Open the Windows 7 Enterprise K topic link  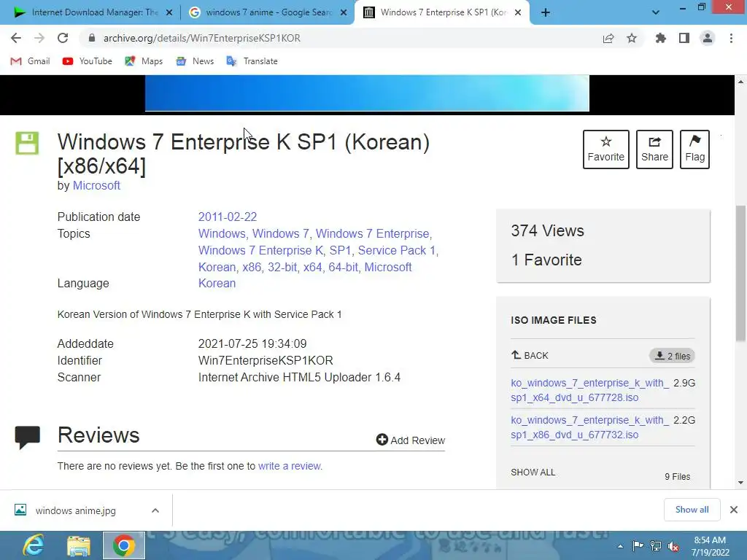(x=260, y=251)
